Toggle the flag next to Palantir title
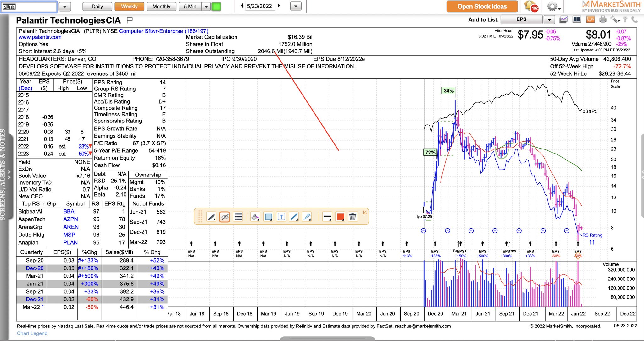The width and height of the screenshot is (644, 341). tap(129, 20)
